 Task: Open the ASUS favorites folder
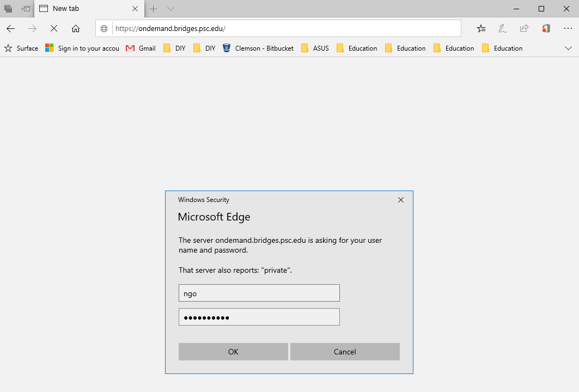tap(315, 48)
